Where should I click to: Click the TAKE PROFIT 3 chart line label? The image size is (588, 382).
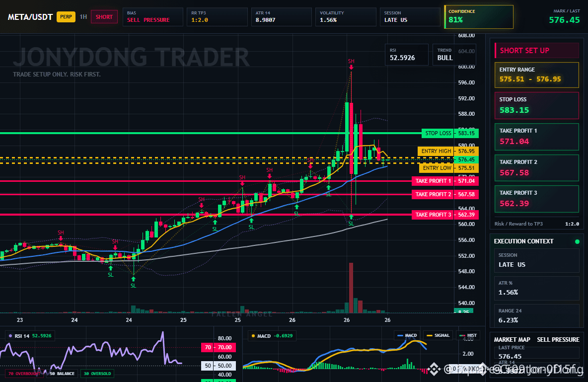tap(445, 215)
